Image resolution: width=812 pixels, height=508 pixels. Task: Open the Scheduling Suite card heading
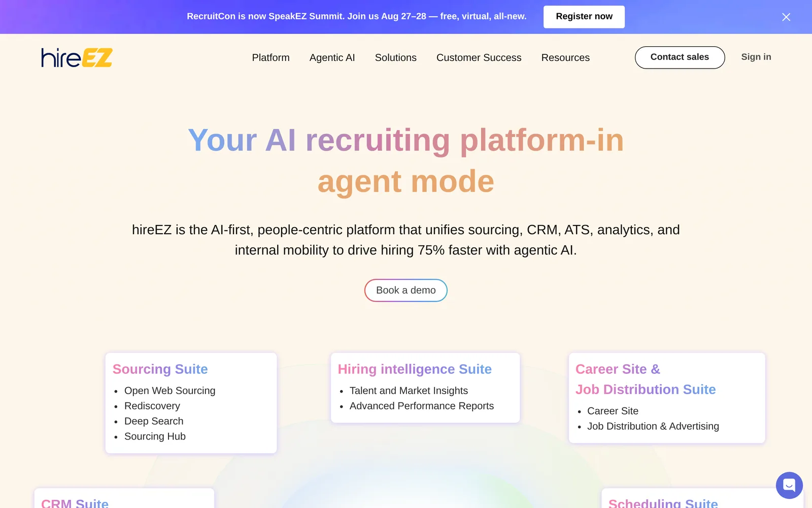click(x=663, y=503)
